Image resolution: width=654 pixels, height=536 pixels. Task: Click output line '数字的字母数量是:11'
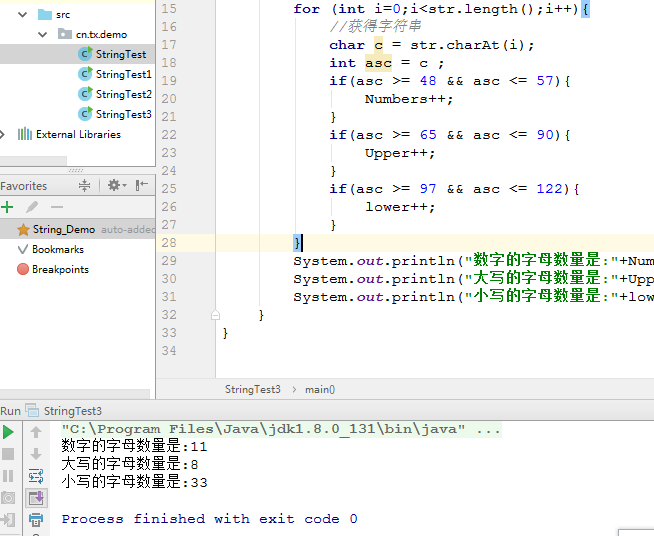click(x=134, y=446)
